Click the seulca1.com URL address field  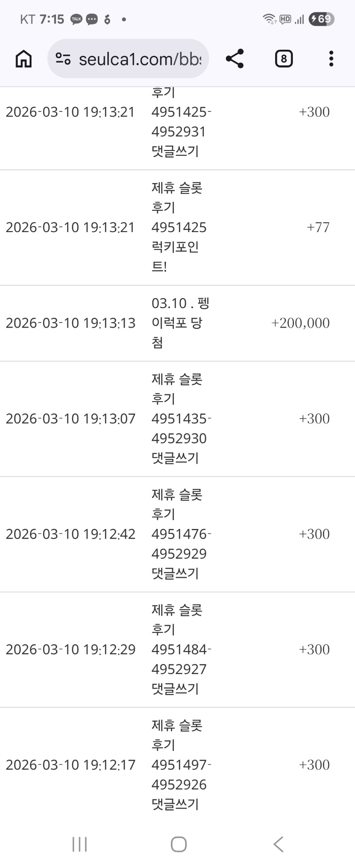pyautogui.click(x=140, y=59)
